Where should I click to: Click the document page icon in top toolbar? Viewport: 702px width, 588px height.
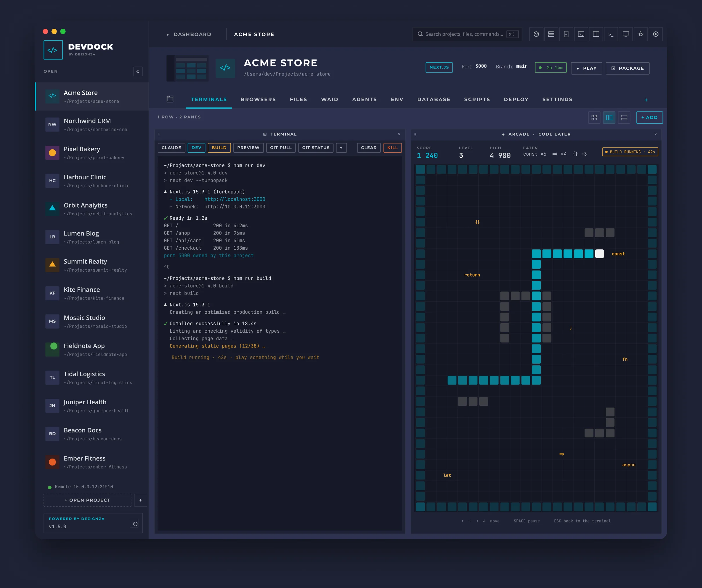[566, 34]
